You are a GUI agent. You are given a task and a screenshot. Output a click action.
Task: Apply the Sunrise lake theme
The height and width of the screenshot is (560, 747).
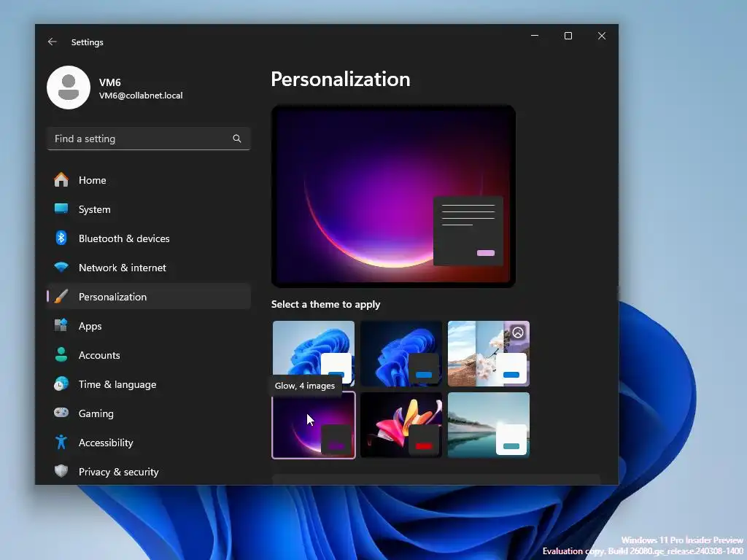click(x=489, y=425)
